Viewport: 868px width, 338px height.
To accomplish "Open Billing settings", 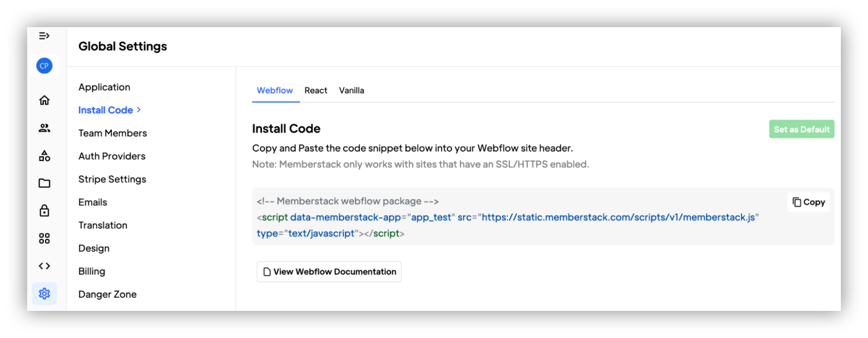I will (92, 271).
